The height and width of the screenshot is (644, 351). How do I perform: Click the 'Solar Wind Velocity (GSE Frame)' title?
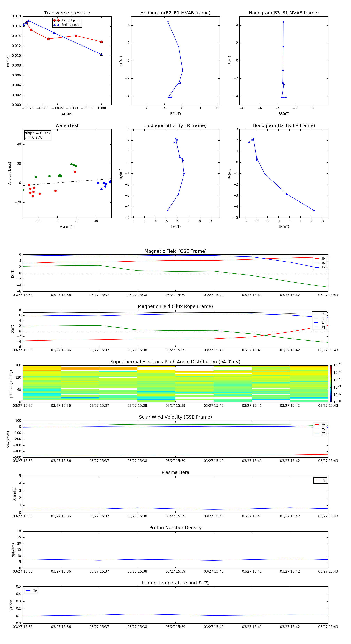pos(175,417)
